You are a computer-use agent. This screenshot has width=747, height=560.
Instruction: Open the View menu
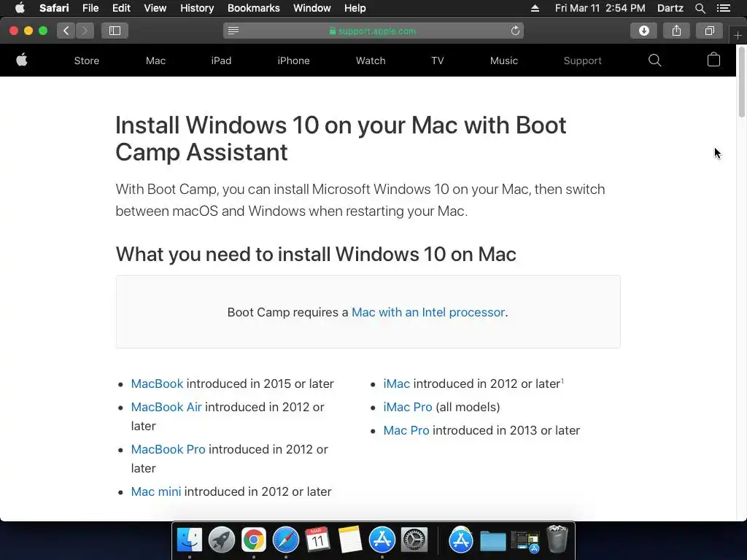point(155,8)
